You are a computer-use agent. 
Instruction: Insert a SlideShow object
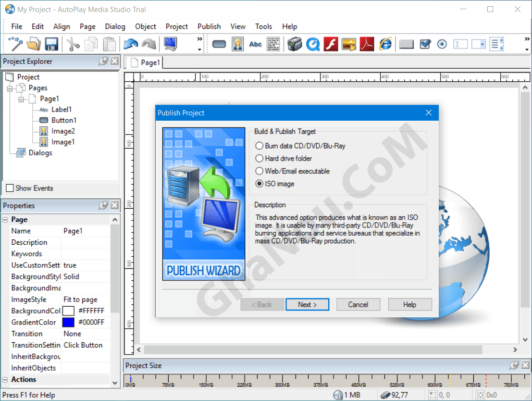point(349,44)
